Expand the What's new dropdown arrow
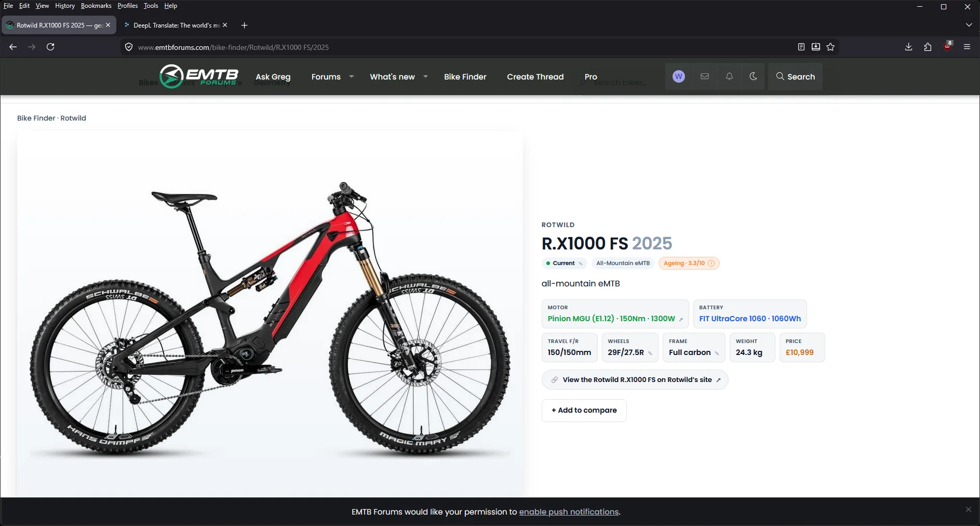The width and height of the screenshot is (980, 526). click(425, 76)
